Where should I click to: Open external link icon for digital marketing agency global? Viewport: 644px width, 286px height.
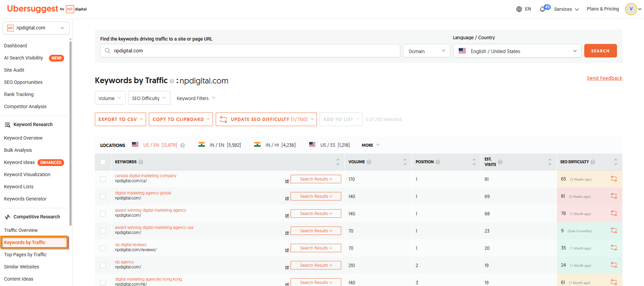click(287, 198)
